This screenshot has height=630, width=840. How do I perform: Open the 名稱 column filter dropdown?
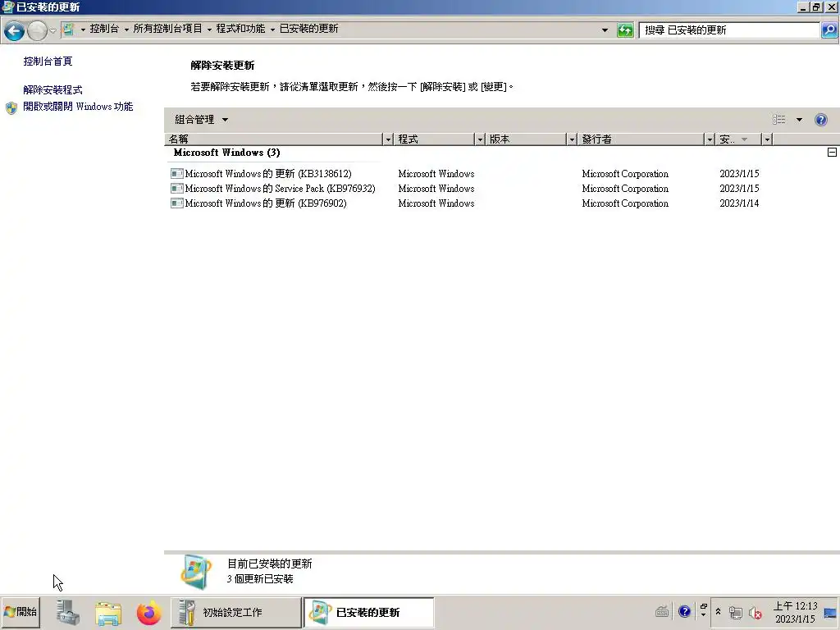(x=388, y=139)
